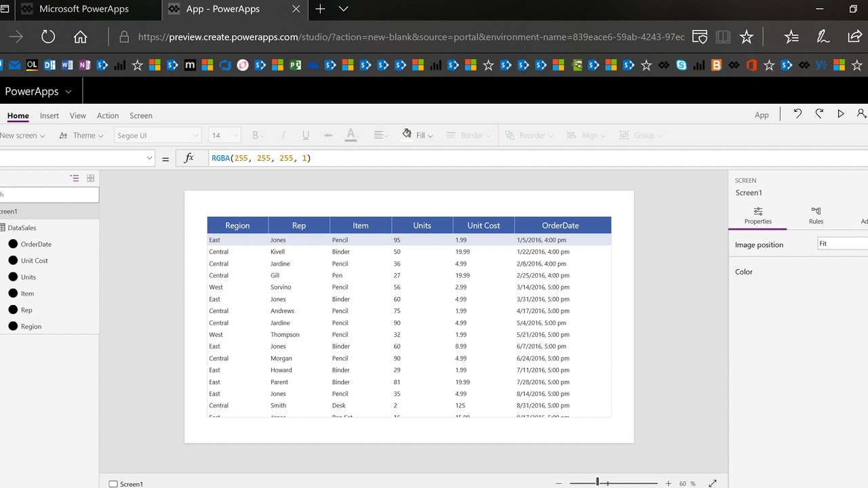868x488 pixels.
Task: Click the Unit Cost field icon
Action: tap(13, 260)
